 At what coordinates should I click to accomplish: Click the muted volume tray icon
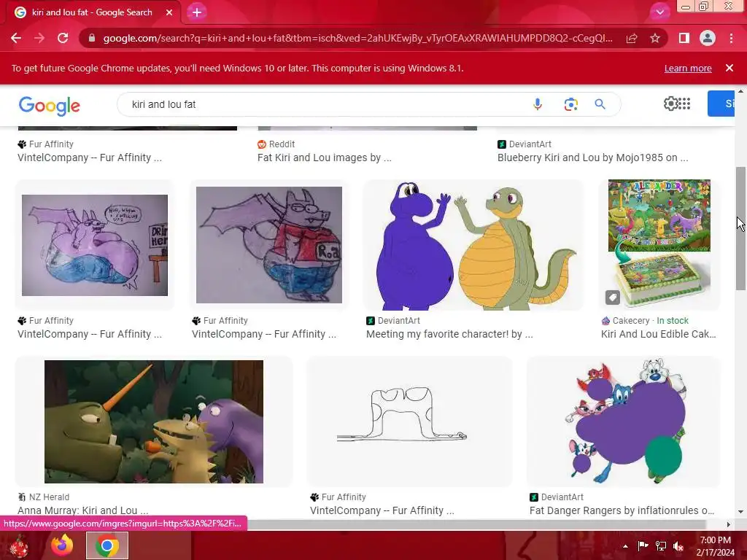[x=678, y=546]
